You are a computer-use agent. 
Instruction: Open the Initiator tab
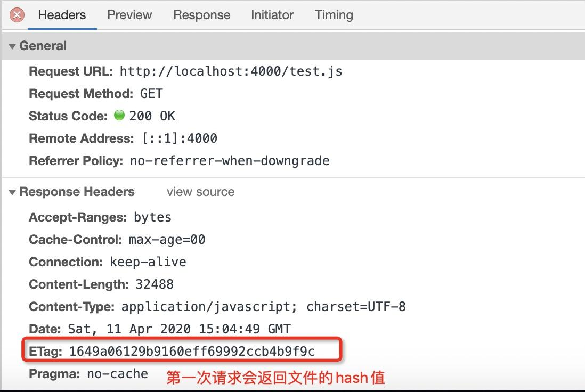(272, 15)
